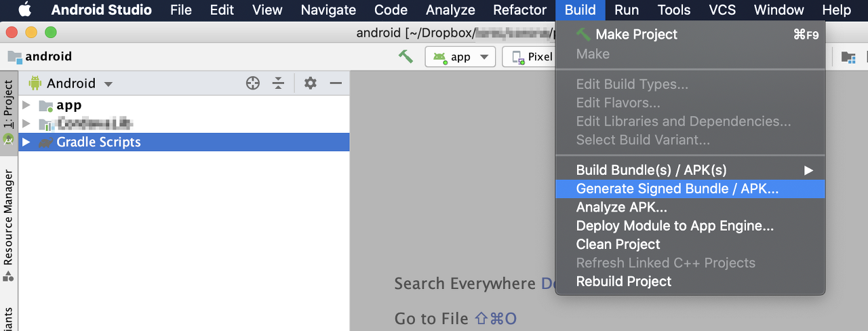Expand the blurred library module node
The image size is (868, 331).
click(26, 123)
